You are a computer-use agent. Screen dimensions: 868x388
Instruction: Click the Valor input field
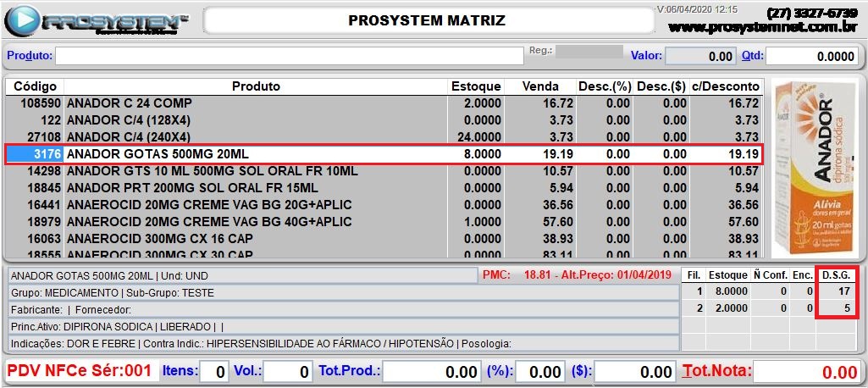tap(701, 56)
